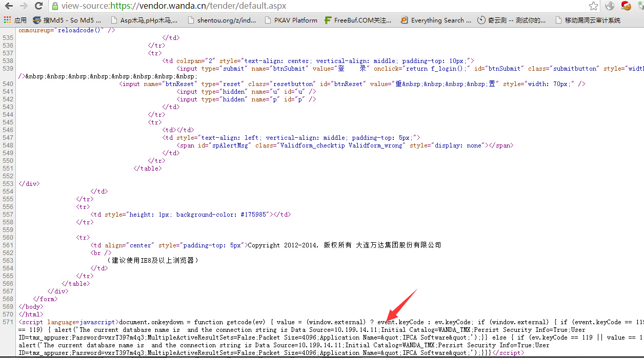Go back with the browser back arrow
Image resolution: width=644 pixels, height=358 pixels.
coord(9,6)
